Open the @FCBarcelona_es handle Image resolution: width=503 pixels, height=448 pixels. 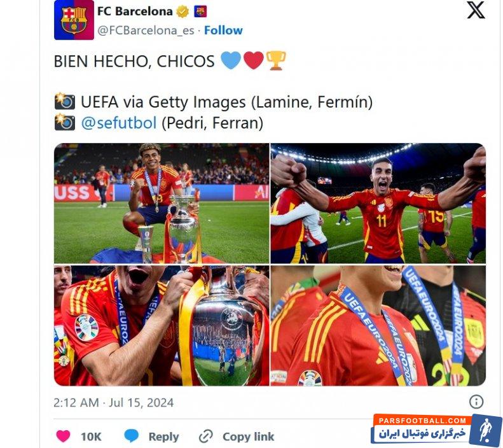[146, 30]
